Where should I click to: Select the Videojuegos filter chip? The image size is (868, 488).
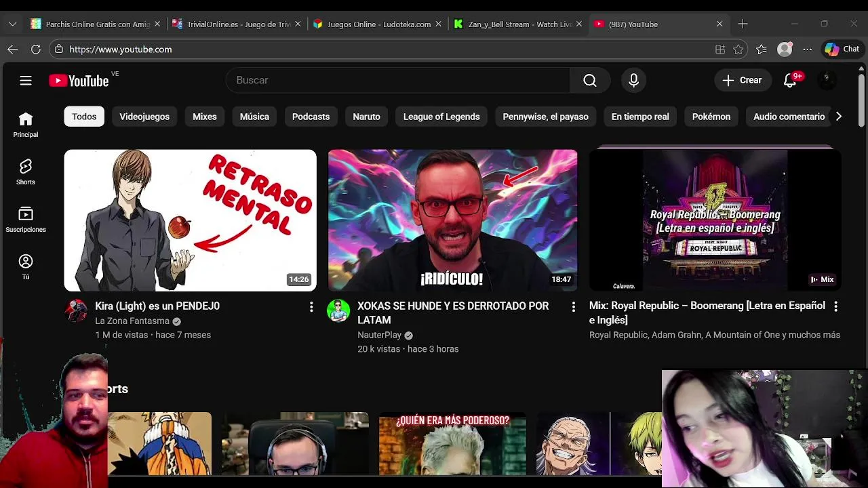(x=144, y=117)
